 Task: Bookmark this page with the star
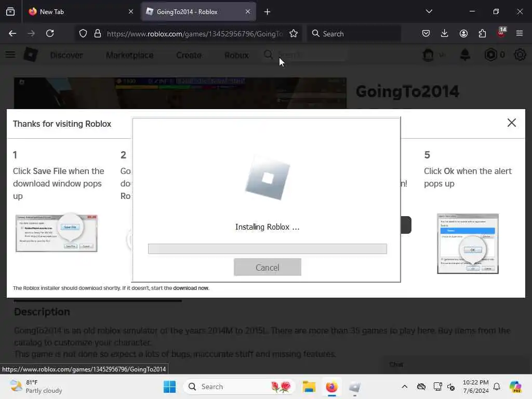[x=294, y=34]
